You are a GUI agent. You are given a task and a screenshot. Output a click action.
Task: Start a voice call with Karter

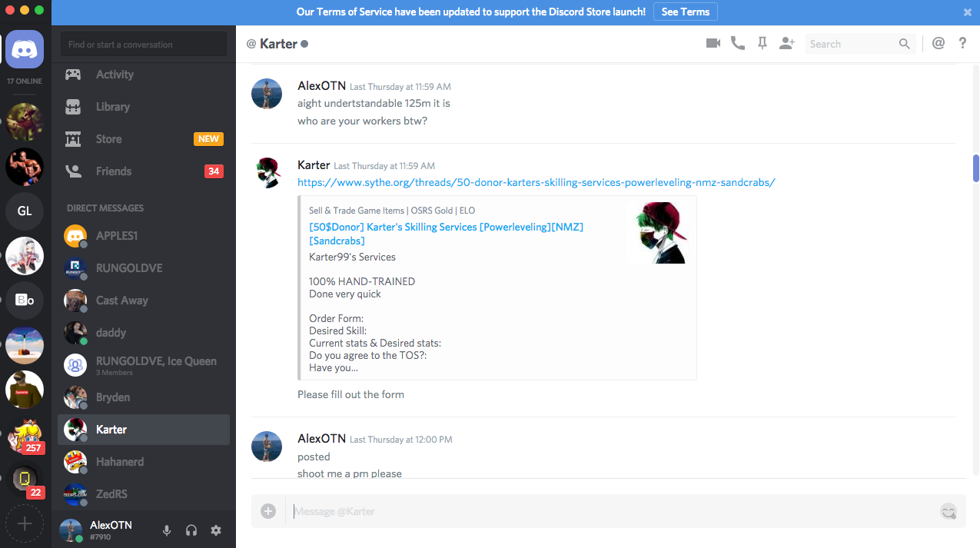pos(738,44)
